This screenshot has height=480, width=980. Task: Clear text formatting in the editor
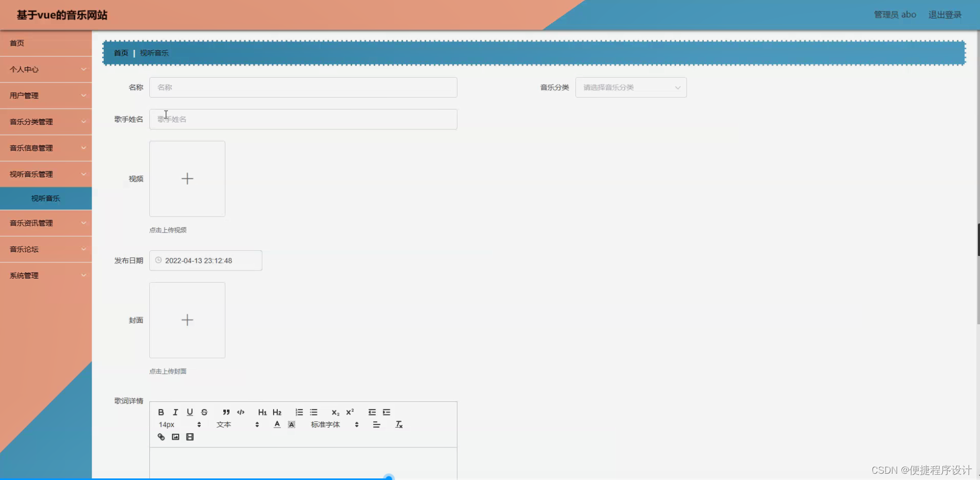coord(399,424)
